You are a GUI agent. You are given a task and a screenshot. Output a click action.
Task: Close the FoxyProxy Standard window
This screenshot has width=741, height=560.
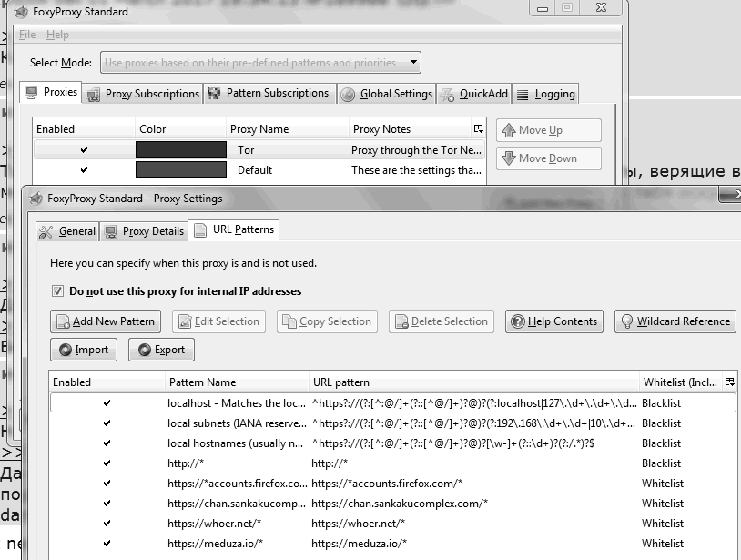601,8
